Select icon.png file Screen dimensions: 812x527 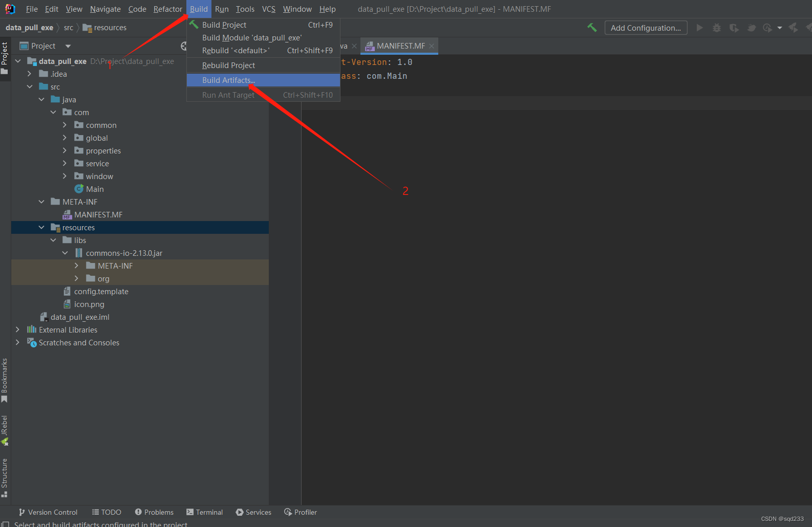point(84,304)
